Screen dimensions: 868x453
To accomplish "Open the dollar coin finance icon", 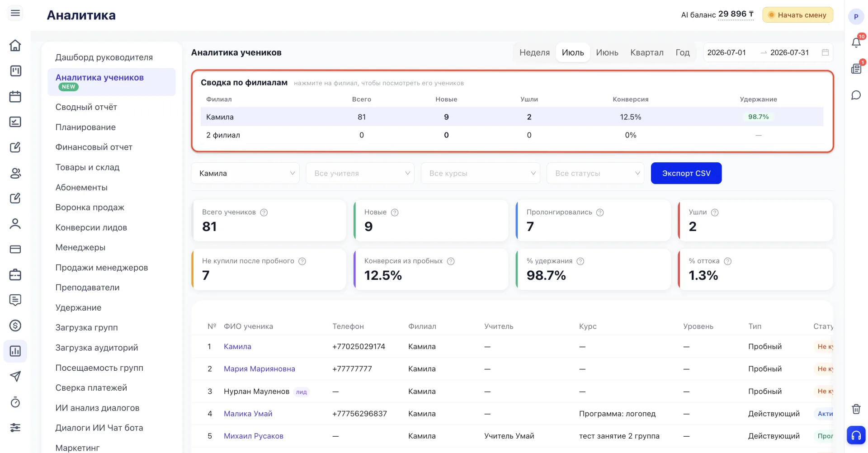I will tap(15, 326).
